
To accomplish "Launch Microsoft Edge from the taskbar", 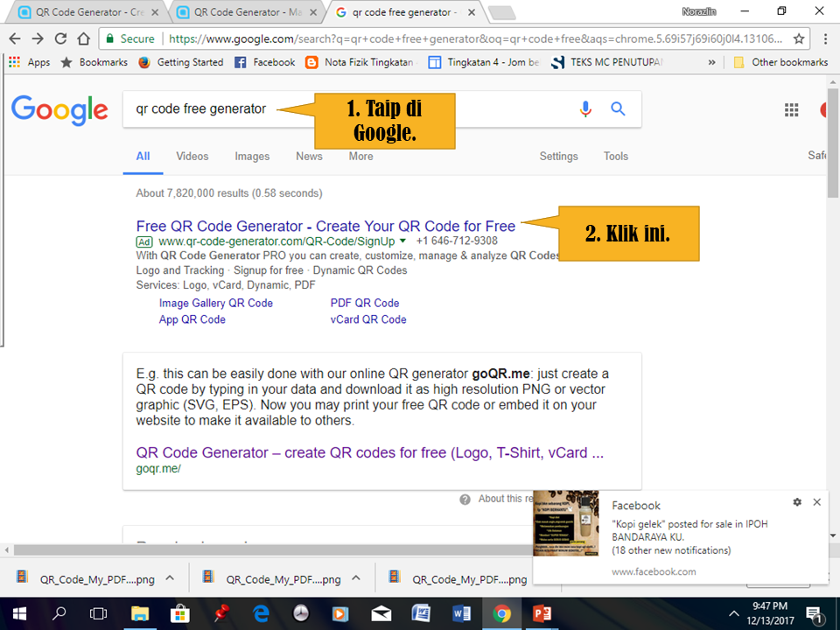I will click(x=261, y=614).
